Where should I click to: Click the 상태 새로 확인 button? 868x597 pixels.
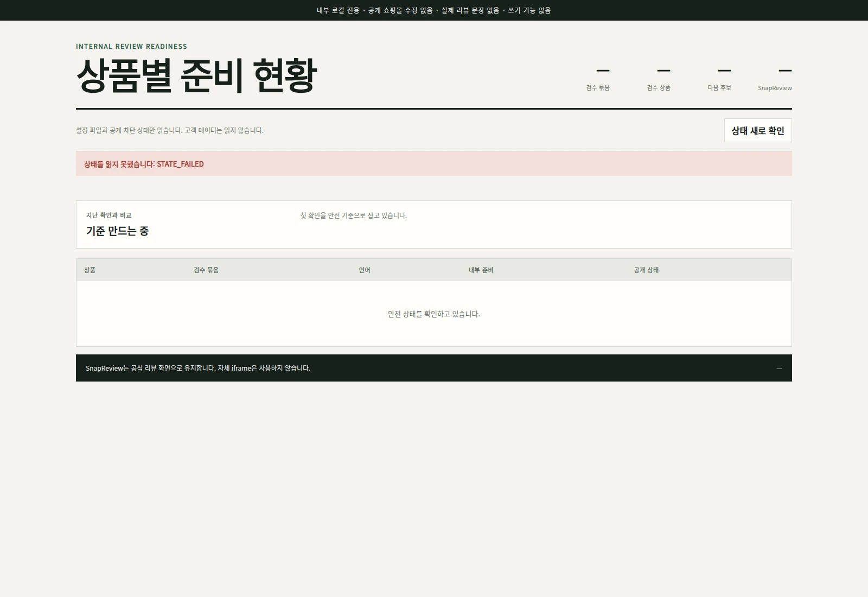[758, 130]
